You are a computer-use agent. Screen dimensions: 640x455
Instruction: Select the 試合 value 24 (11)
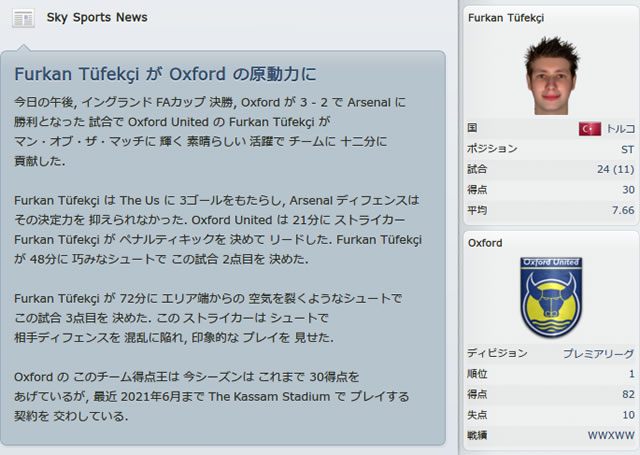pos(615,169)
